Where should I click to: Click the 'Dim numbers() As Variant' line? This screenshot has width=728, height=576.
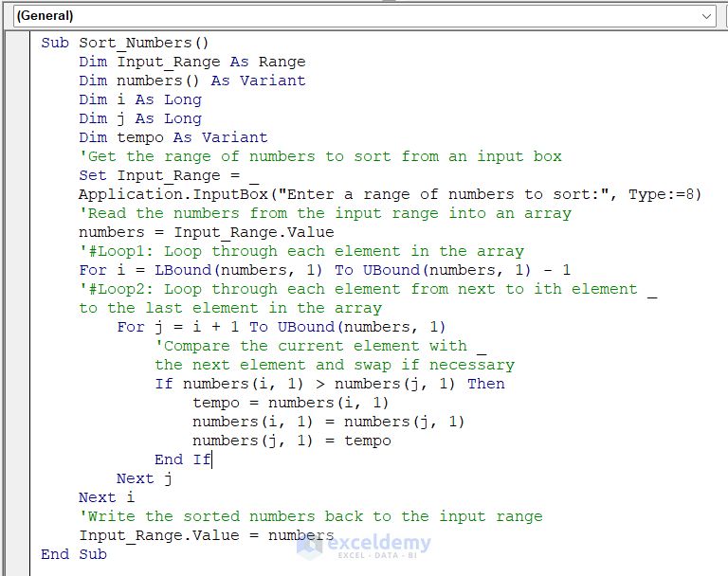pyautogui.click(x=192, y=81)
